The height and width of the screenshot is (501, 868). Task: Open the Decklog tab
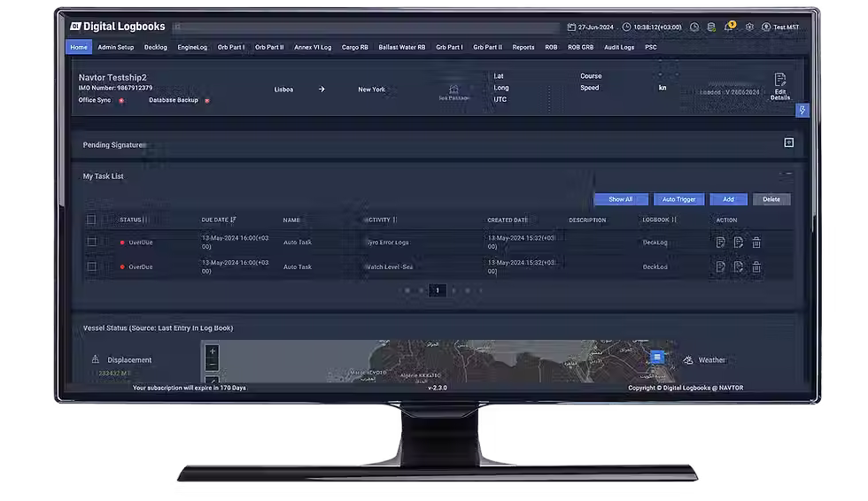click(156, 47)
